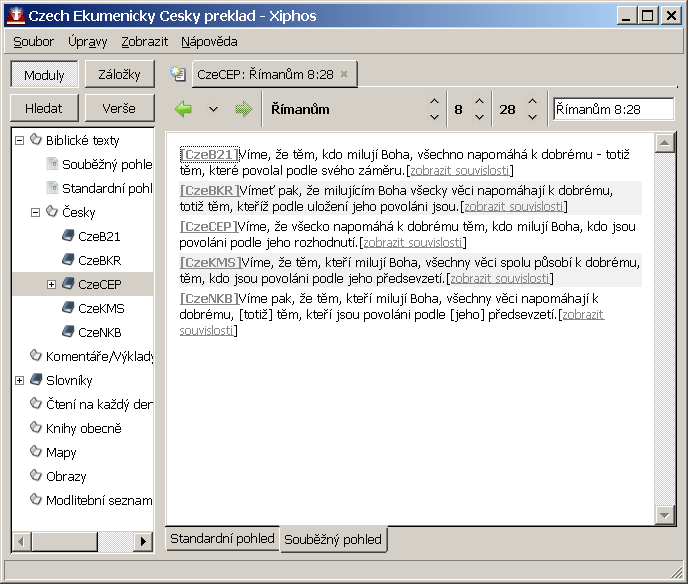Screen dimensions: 688x584
Task: Open the navigation history dropdown arrow
Action: click(x=213, y=109)
